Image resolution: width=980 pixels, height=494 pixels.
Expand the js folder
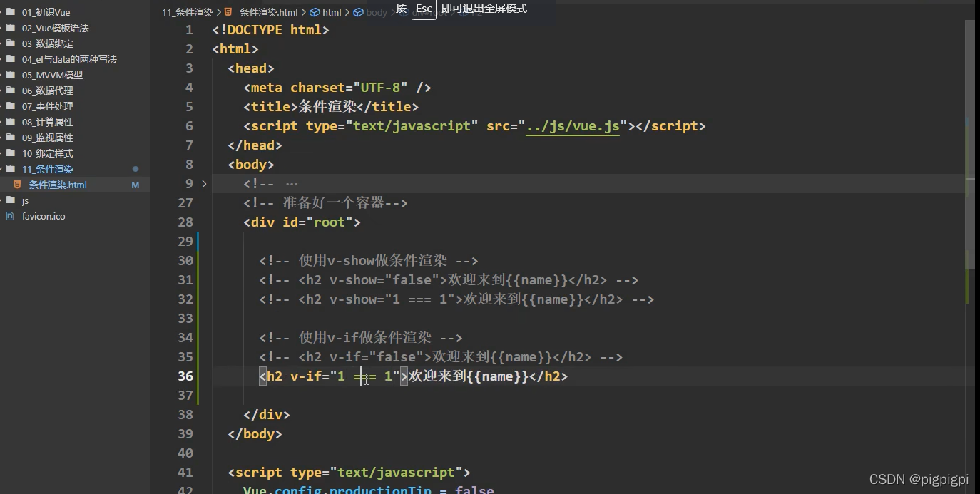coord(25,200)
